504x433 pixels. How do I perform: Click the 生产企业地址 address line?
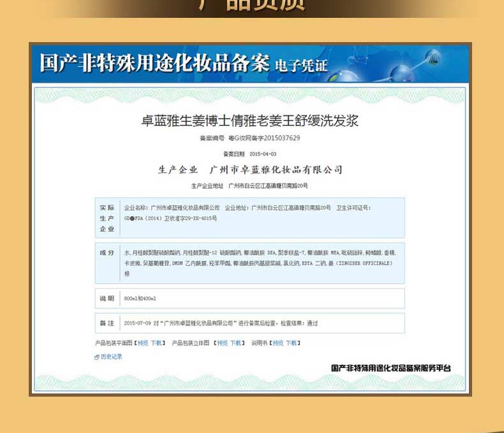pos(249,186)
